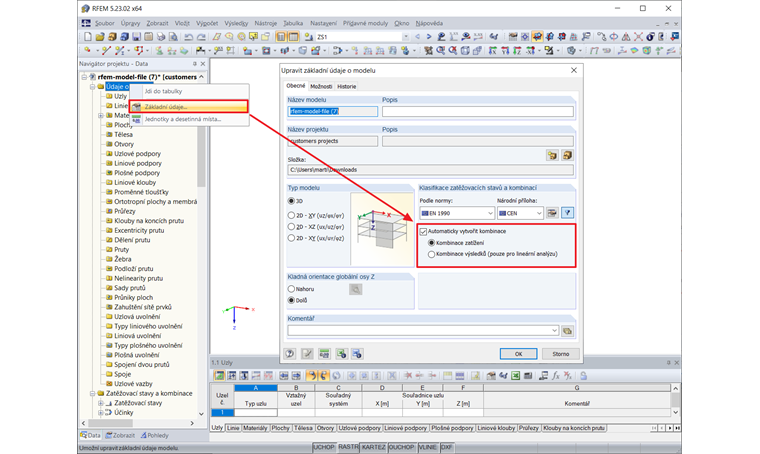Screen dimensions: 760x454
Task: Click the units and decimal places dialog icon
Action: (x=324, y=354)
